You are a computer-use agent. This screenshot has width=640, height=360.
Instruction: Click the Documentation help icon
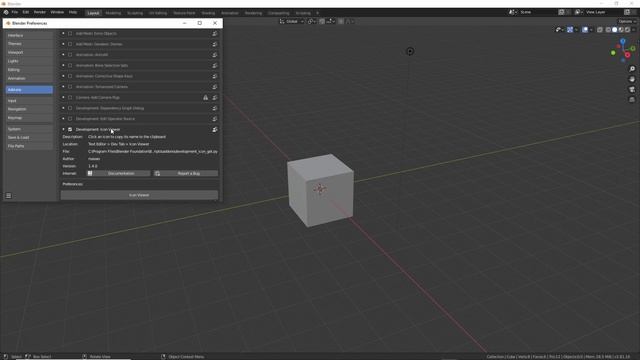pyautogui.click(x=90, y=173)
